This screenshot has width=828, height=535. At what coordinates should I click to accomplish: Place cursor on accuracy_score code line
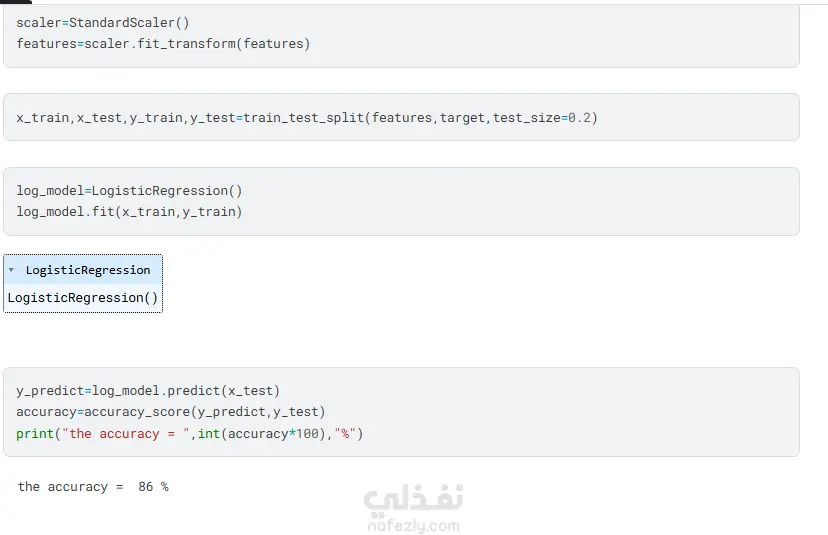coord(170,412)
